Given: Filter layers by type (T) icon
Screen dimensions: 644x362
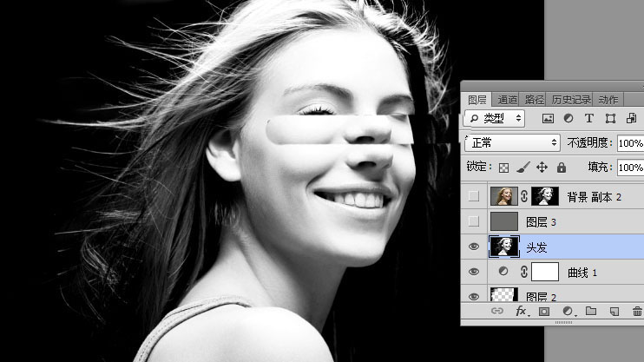Looking at the screenshot, I should coord(589,118).
